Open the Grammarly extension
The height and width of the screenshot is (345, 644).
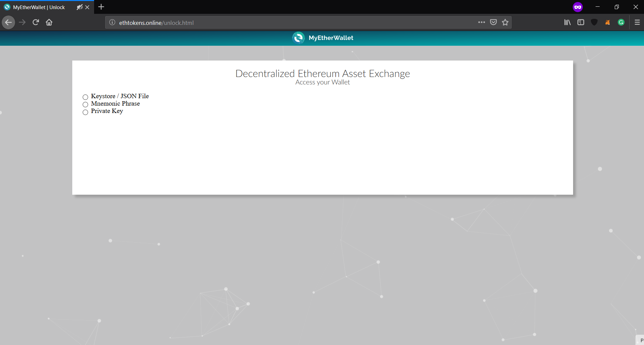point(621,22)
